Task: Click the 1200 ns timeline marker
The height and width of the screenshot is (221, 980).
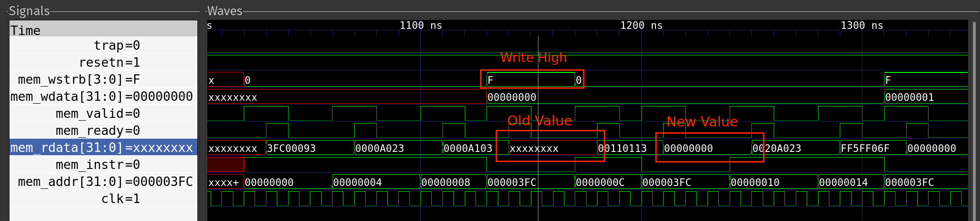Action: 641,26
